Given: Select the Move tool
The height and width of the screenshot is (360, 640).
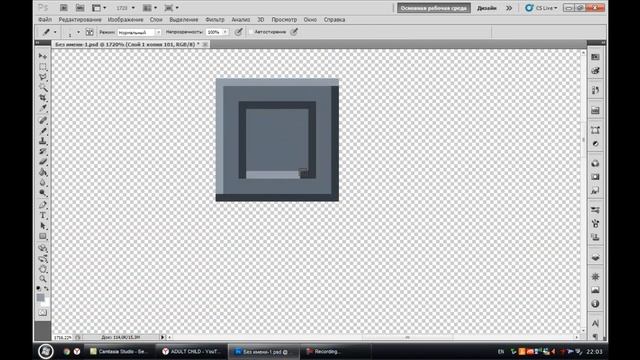Looking at the screenshot, I should click(42, 56).
